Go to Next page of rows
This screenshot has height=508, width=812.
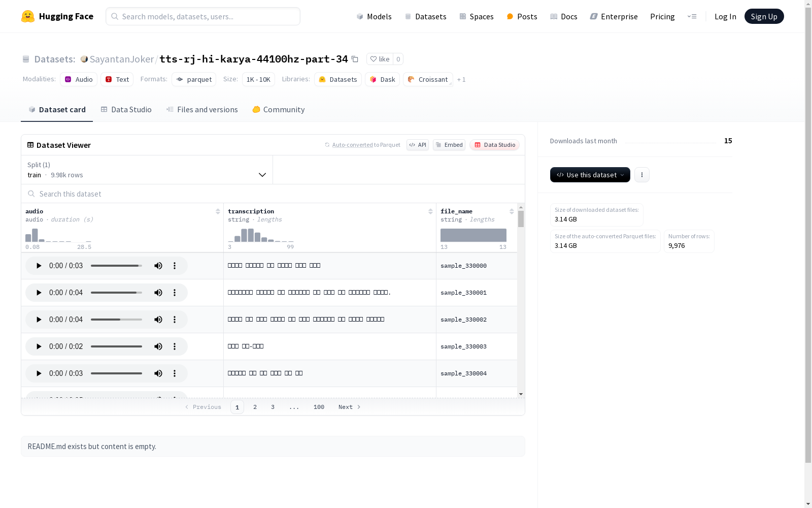pyautogui.click(x=350, y=407)
